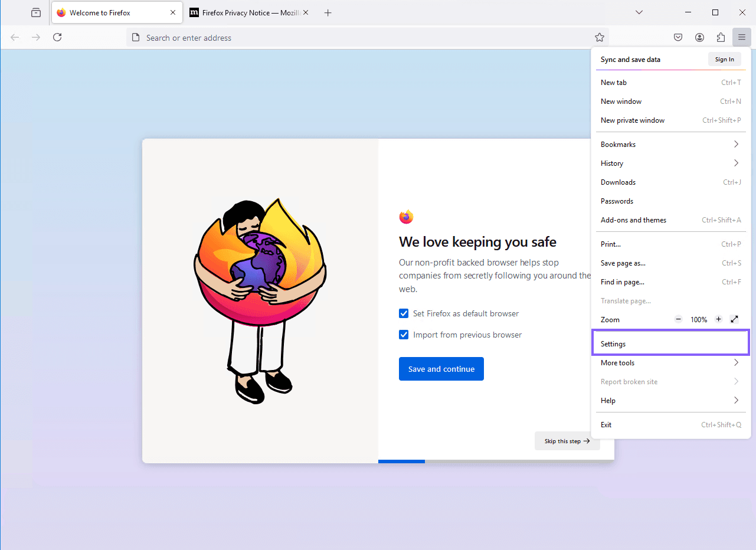756x550 pixels.
Task: Click Sign In next to Sync
Action: [724, 59]
